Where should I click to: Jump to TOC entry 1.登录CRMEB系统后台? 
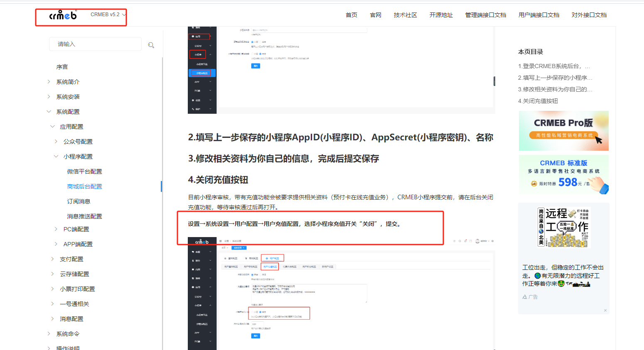(x=554, y=66)
